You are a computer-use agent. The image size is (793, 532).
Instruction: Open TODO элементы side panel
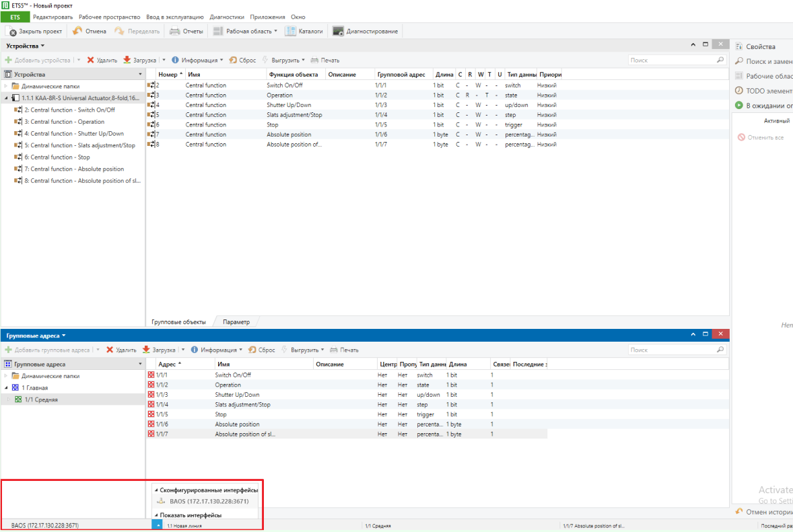coord(763,91)
